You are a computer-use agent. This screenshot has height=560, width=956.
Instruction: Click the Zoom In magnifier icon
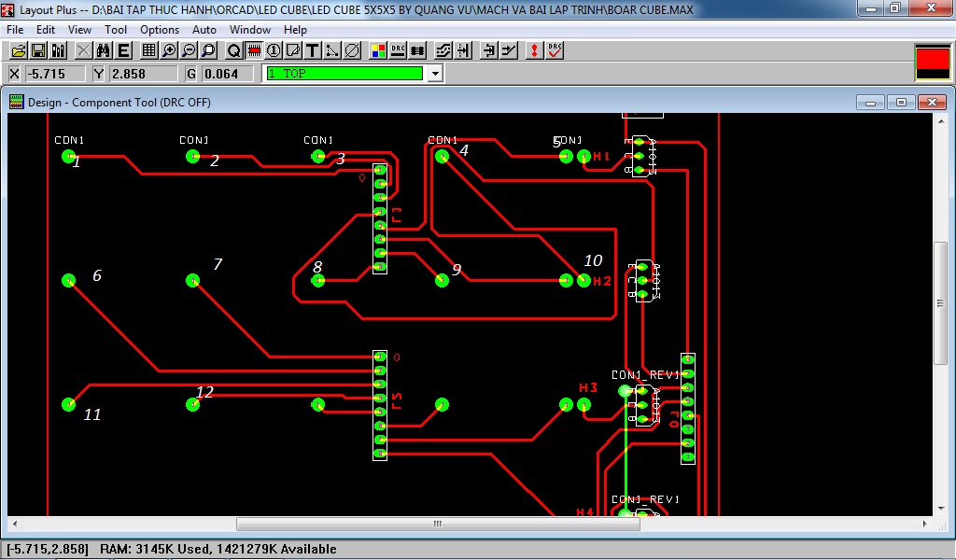pos(169,50)
